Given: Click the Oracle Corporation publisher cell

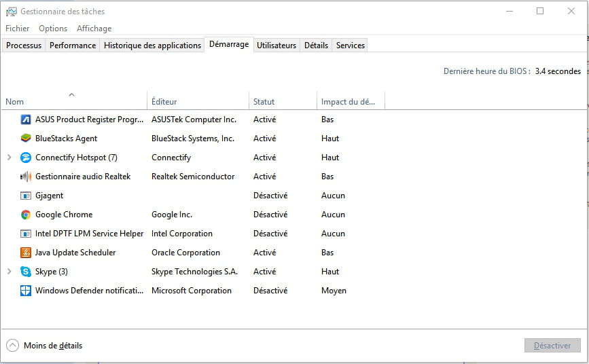Looking at the screenshot, I should (185, 253).
